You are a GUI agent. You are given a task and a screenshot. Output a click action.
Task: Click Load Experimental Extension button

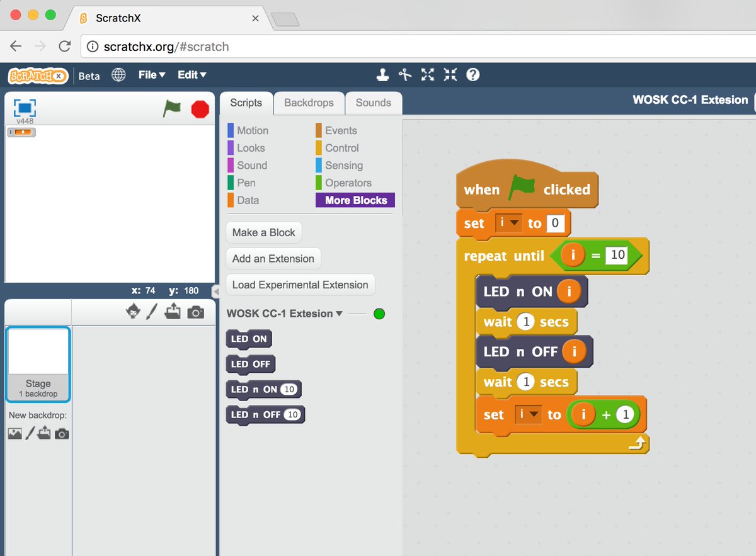(x=300, y=285)
